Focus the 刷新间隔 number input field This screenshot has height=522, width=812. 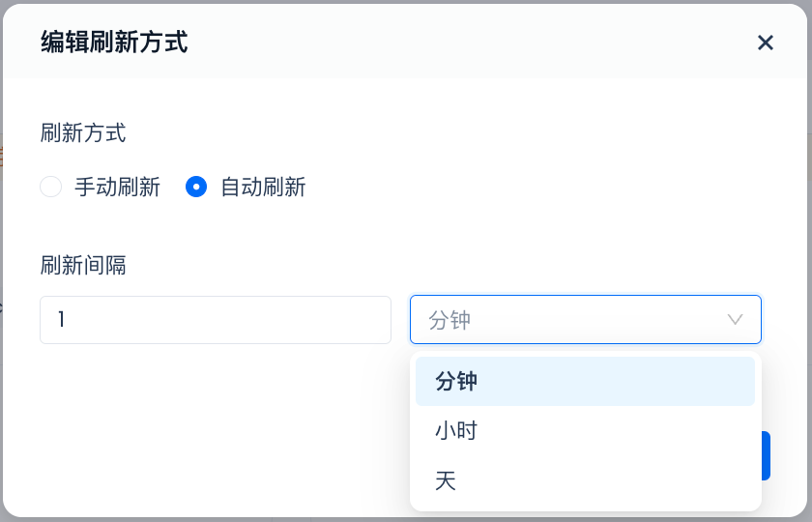coord(215,320)
